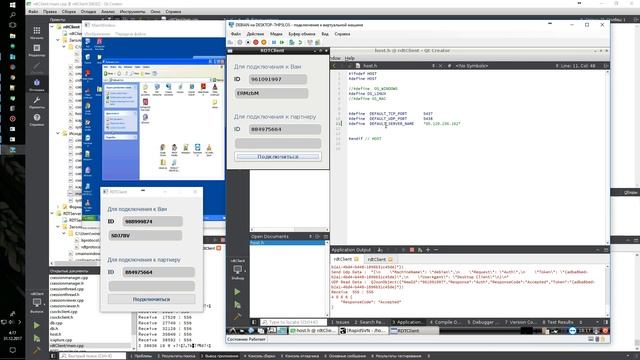Open the Буфер обмена menu in VM window

[x=302, y=34]
